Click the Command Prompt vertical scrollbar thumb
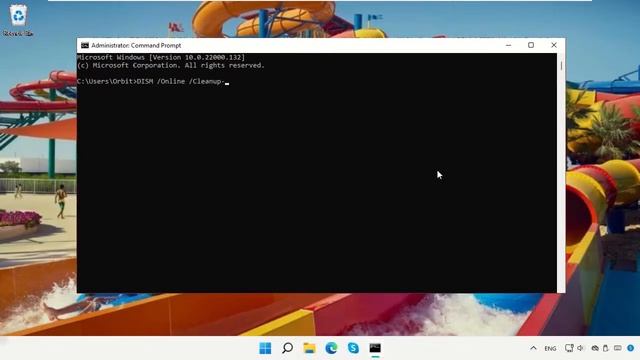This screenshot has height=360, width=640. pos(561,65)
